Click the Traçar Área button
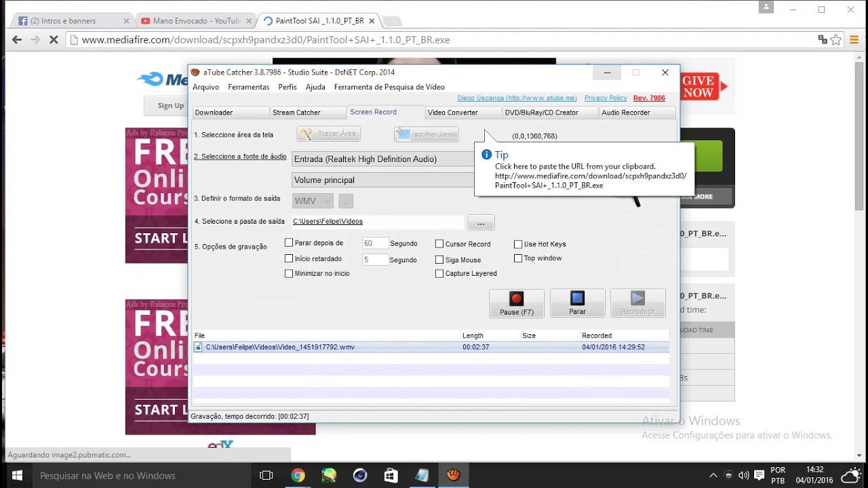The width and height of the screenshot is (868, 488). [x=329, y=134]
